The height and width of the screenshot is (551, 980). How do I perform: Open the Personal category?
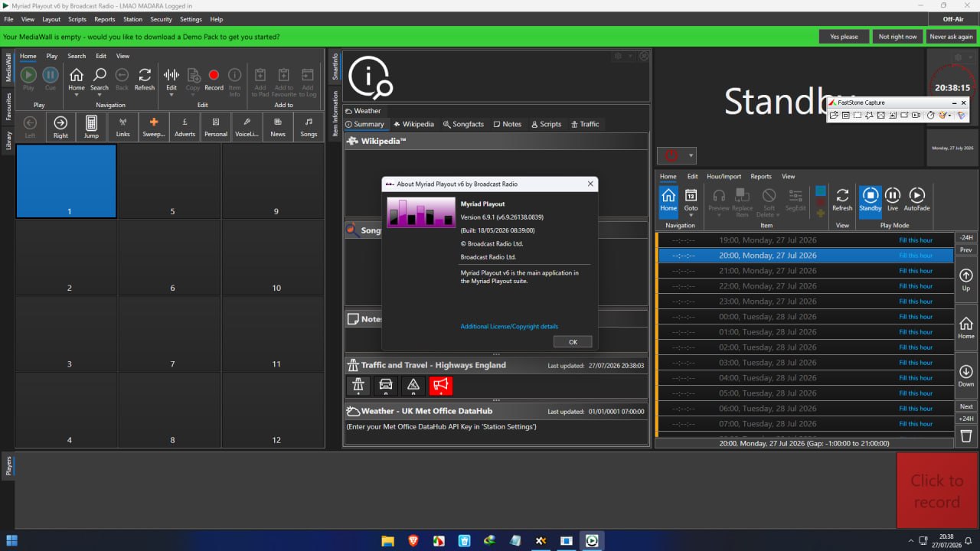pos(216,126)
